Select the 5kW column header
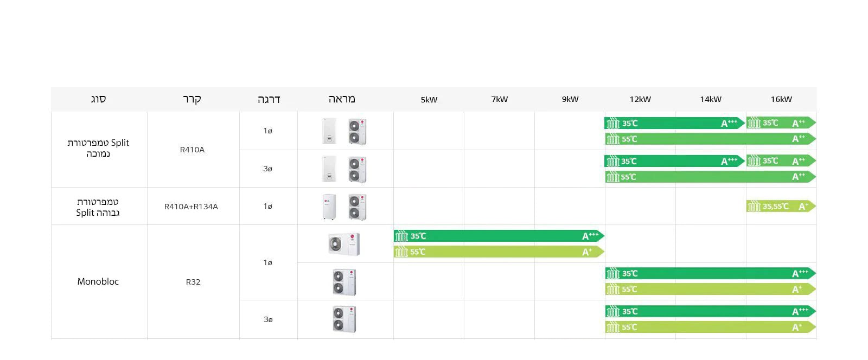 point(429,99)
